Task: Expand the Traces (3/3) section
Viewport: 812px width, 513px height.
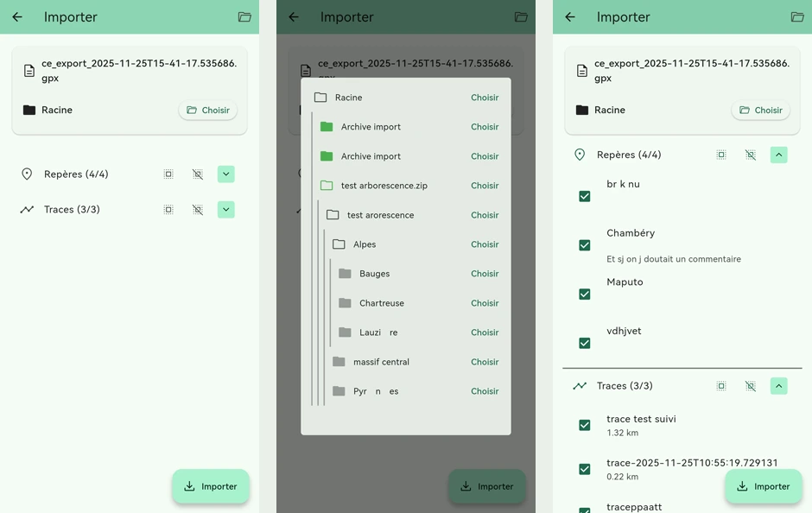Action: (x=225, y=209)
